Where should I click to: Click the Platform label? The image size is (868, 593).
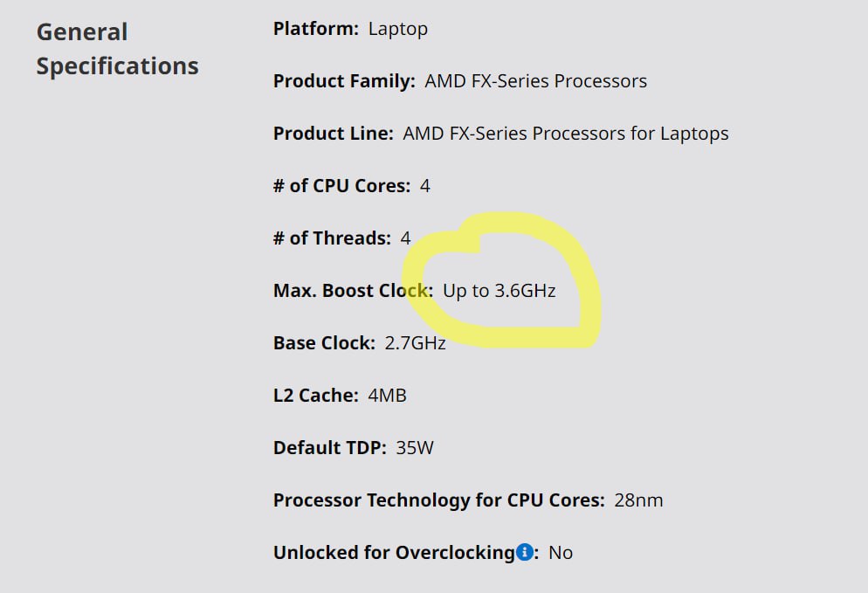(316, 28)
